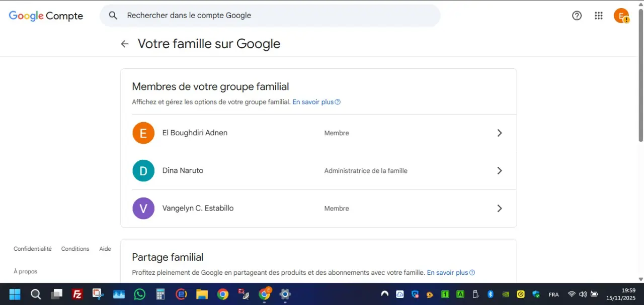The width and height of the screenshot is (644, 305).
Task: Click Dina Naruto's teal D avatar
Action: tap(143, 171)
